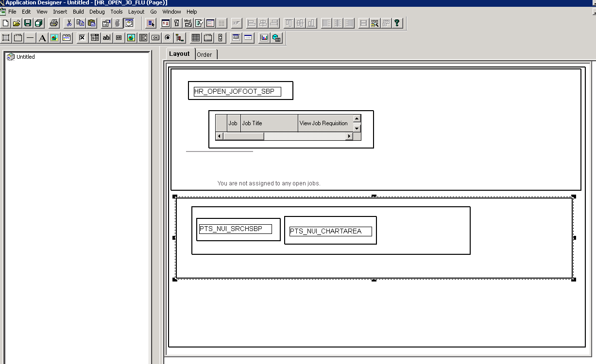Expand the Untitled project node
The height and width of the screenshot is (364, 596).
11,56
